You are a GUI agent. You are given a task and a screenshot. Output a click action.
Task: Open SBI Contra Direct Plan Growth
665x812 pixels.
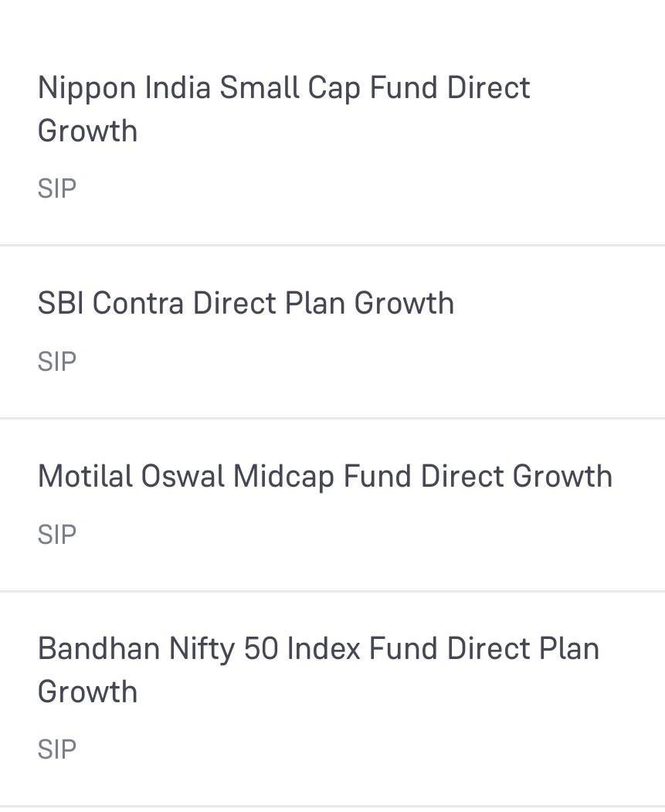coord(332,331)
